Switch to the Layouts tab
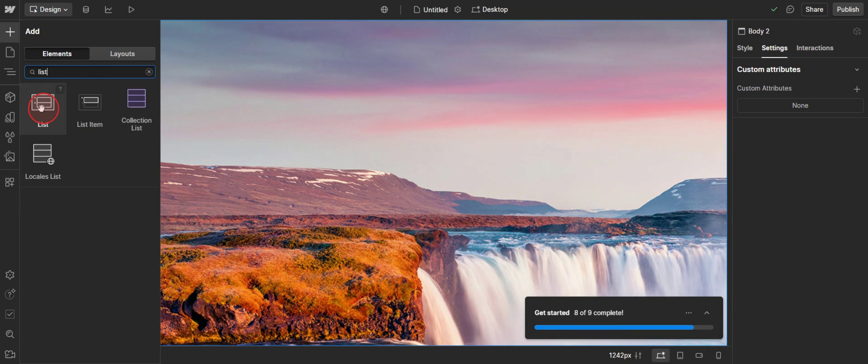The width and height of the screenshot is (868, 364). pyautogui.click(x=122, y=54)
